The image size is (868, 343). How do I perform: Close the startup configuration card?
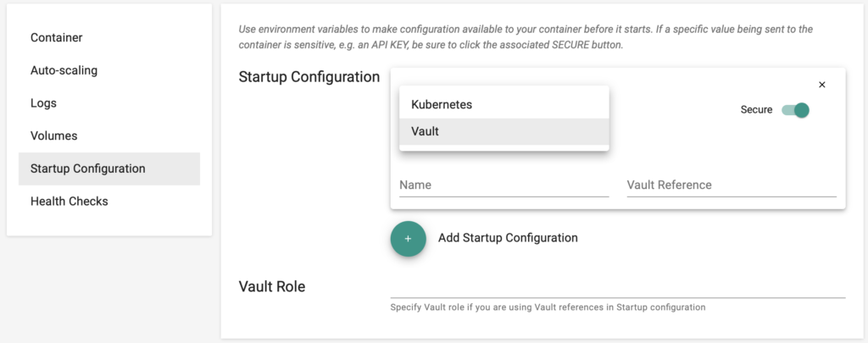pos(821,85)
